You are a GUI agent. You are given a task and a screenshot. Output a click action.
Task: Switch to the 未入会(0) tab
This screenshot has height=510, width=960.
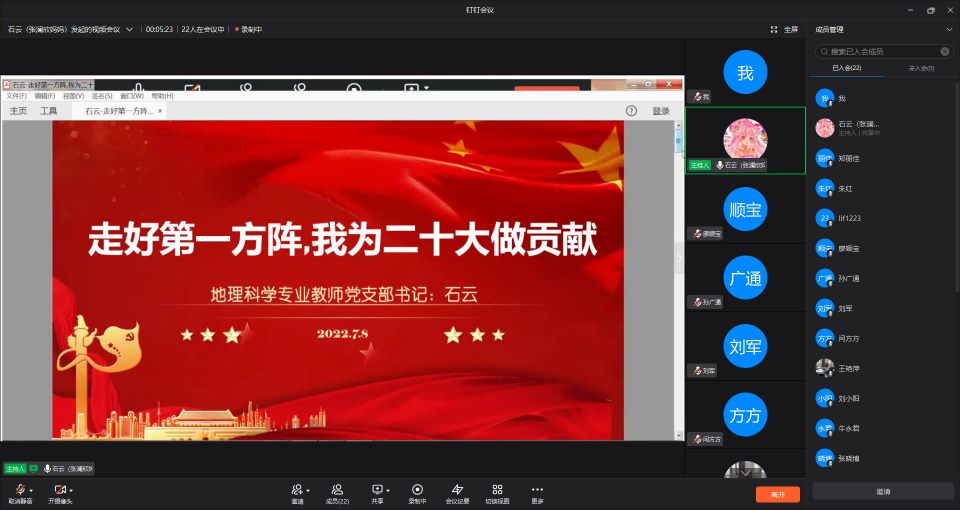920,68
